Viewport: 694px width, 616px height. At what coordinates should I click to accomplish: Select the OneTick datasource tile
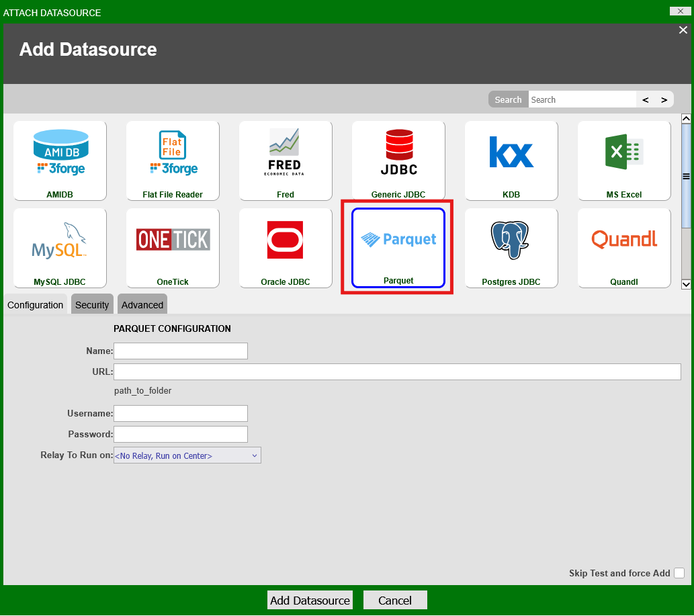[173, 248]
